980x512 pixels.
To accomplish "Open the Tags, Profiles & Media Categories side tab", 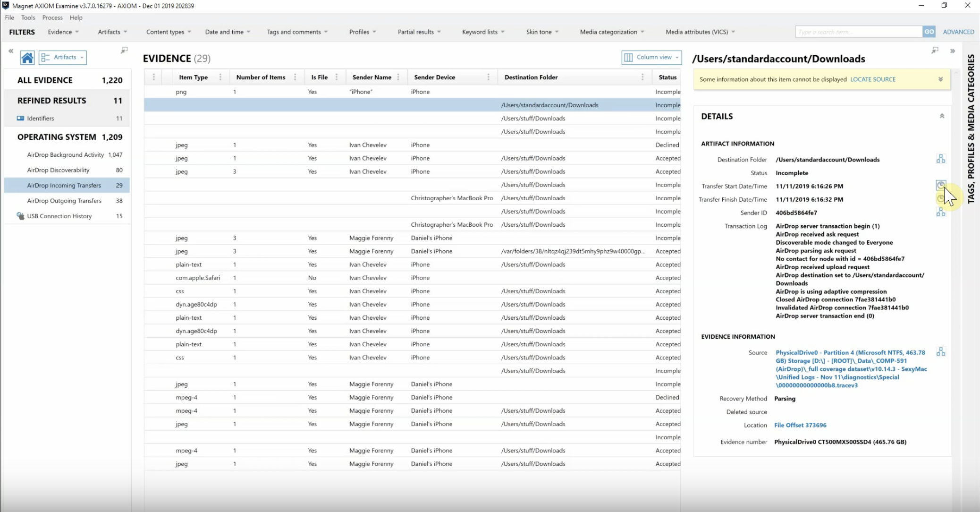I will pyautogui.click(x=971, y=128).
